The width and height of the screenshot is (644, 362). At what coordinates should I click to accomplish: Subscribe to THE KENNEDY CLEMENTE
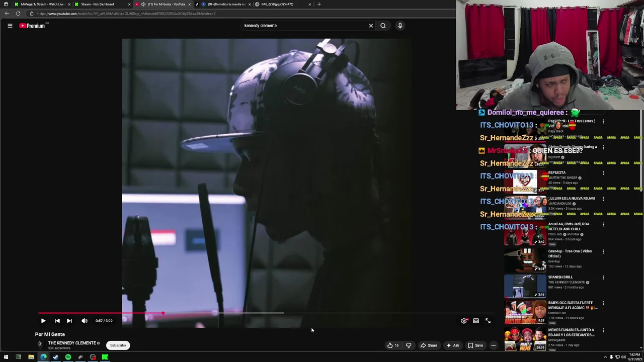pos(118,345)
